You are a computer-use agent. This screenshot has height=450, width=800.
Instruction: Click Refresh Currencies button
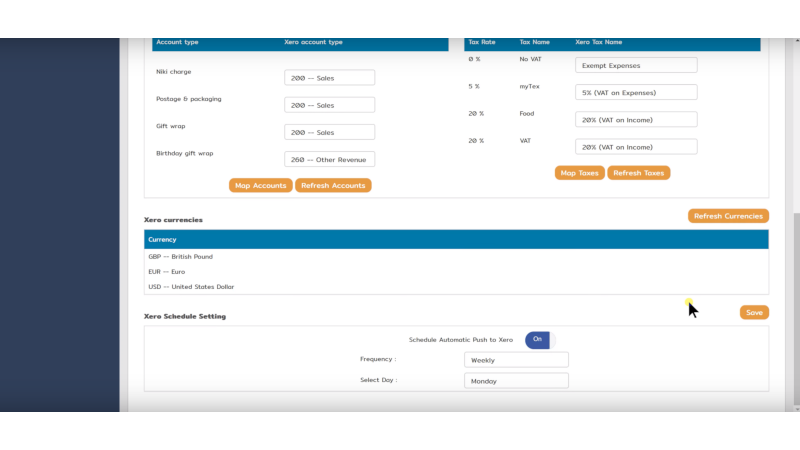click(728, 216)
